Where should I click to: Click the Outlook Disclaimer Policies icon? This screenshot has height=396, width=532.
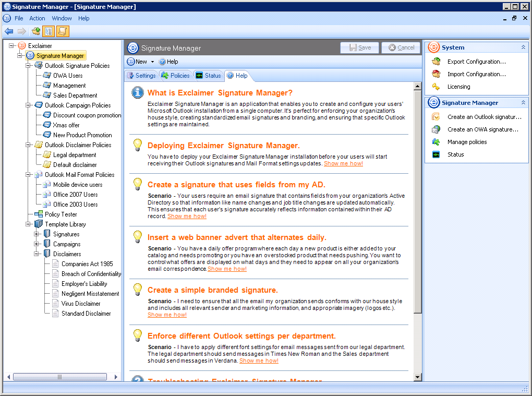(39, 145)
